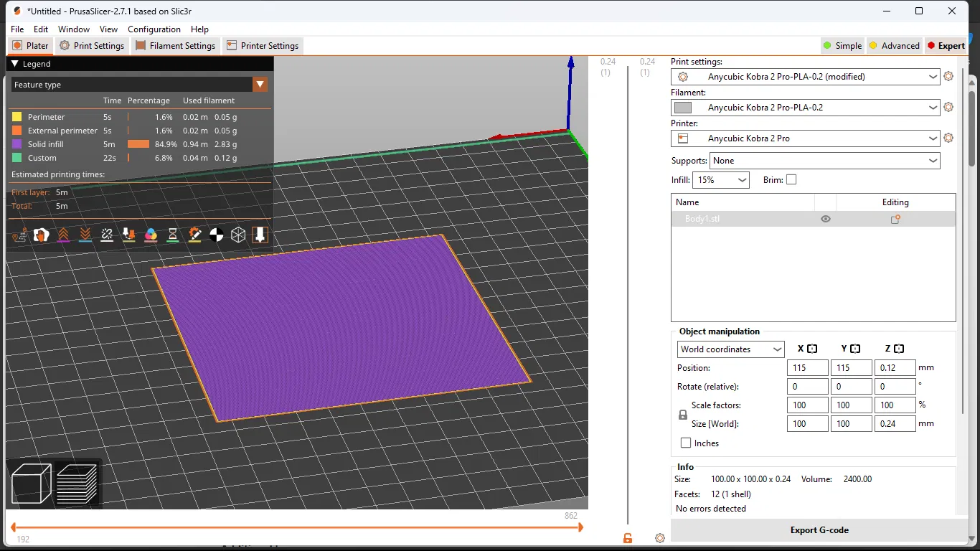Click Export G-code button
The image size is (980, 551).
tap(819, 530)
